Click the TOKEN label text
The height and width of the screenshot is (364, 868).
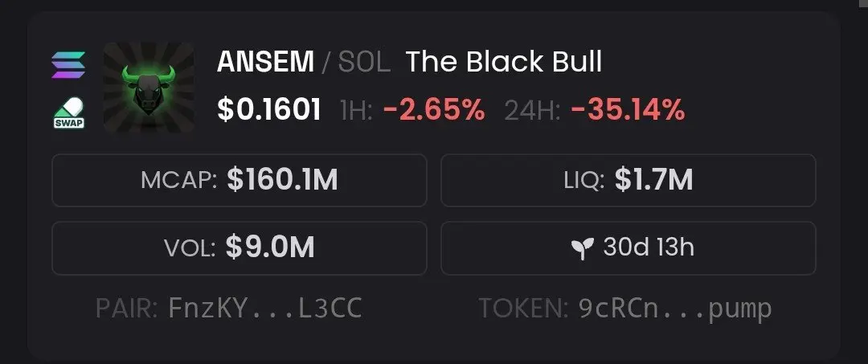(x=524, y=309)
